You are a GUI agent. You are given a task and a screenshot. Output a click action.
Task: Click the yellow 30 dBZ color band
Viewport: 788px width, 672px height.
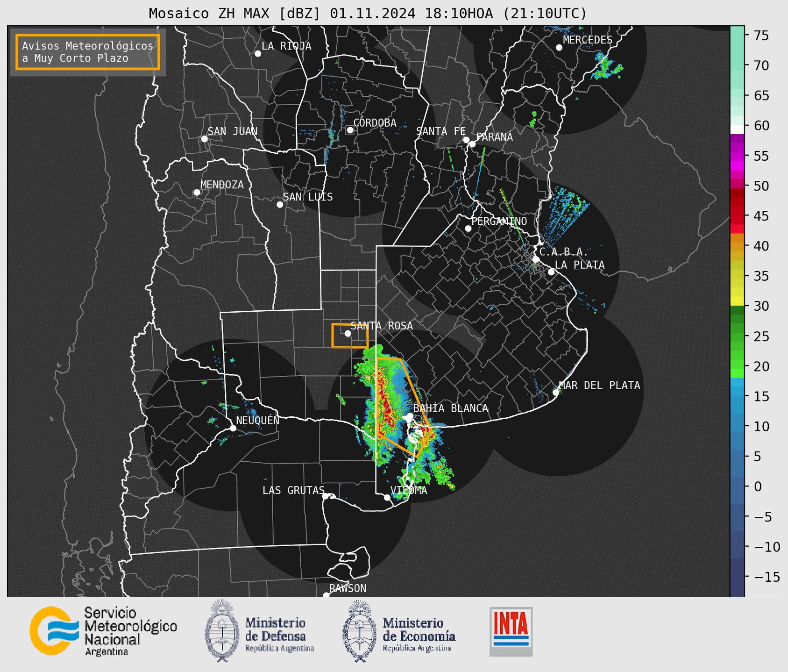click(x=737, y=302)
